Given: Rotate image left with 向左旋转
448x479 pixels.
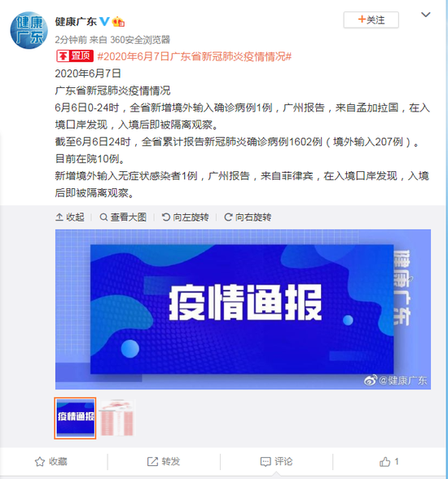Looking at the screenshot, I should tap(186, 218).
